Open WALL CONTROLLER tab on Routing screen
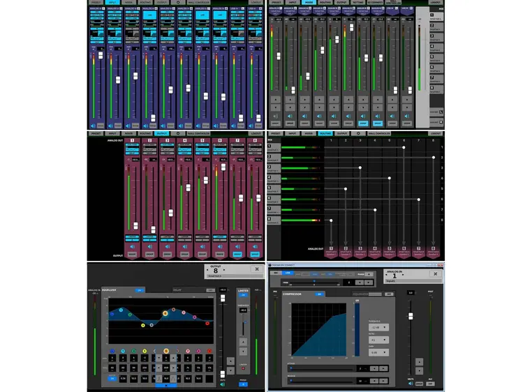The width and height of the screenshot is (532, 392). (379, 134)
